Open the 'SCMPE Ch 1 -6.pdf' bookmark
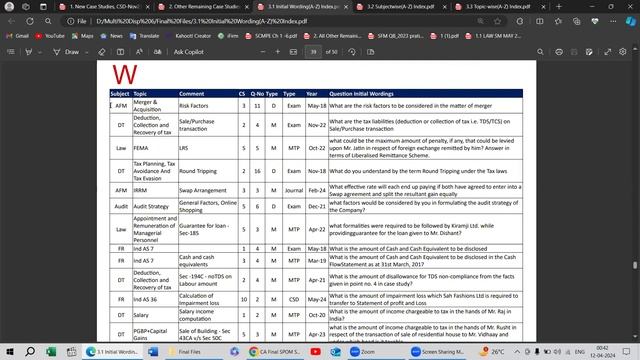This screenshot has height=360, width=640. point(271,36)
